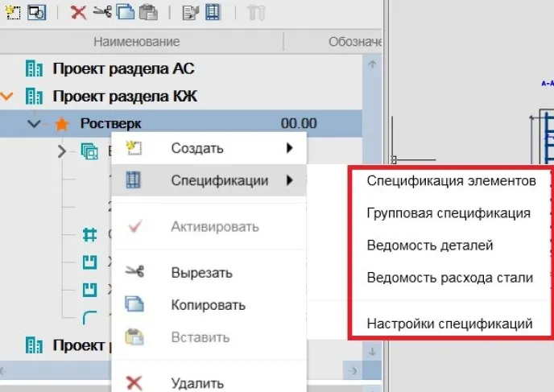Click the second toolbar icon with overlapping windows
This screenshot has width=554, height=392.
(x=36, y=11)
